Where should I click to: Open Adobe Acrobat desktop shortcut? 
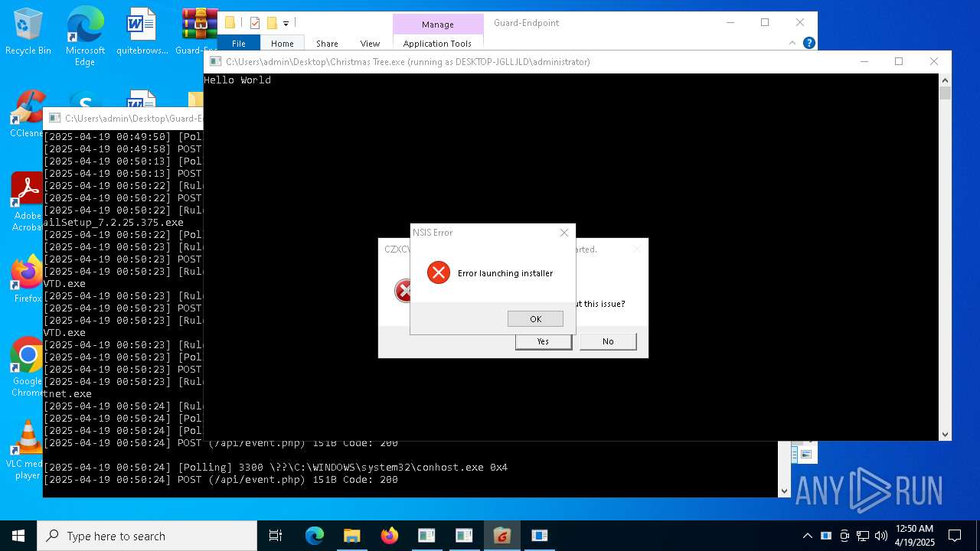pos(28,201)
